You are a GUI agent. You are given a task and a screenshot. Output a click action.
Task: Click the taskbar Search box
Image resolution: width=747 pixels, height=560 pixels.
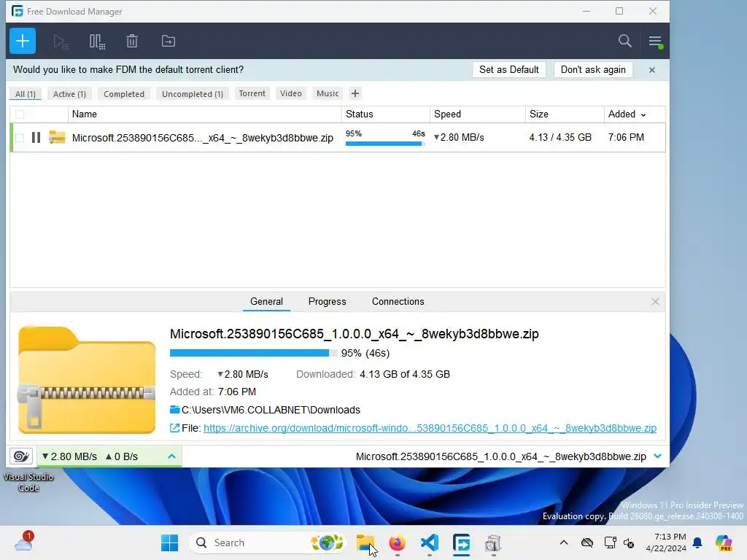click(x=267, y=542)
